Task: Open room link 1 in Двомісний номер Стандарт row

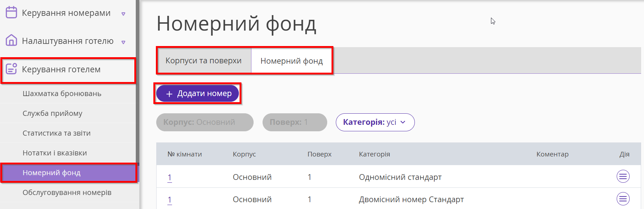Action: coord(170,200)
